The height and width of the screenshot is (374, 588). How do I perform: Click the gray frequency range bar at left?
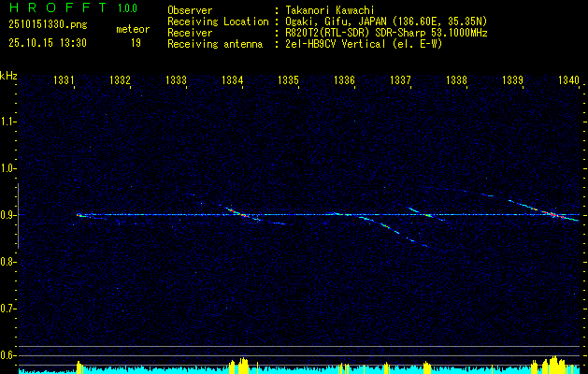click(x=18, y=216)
